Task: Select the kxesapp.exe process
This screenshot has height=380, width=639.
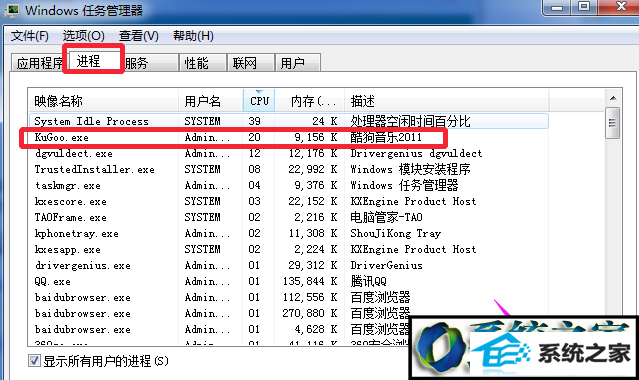Action: pos(289,249)
